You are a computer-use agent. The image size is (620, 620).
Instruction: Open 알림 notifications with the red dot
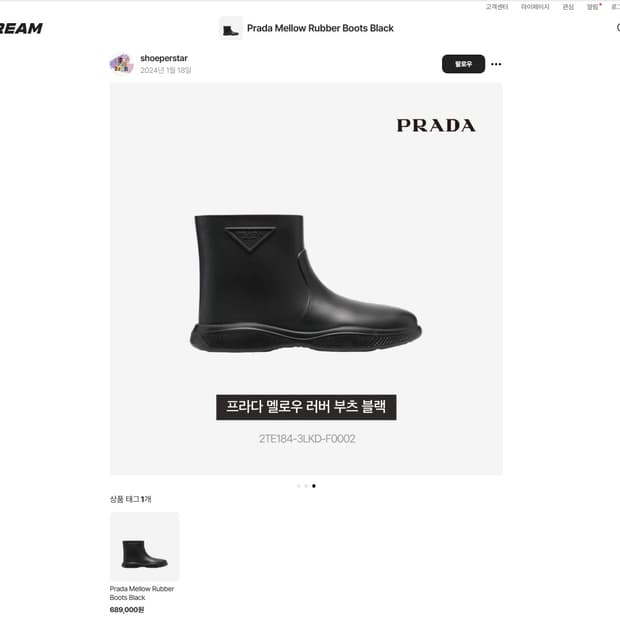point(593,7)
